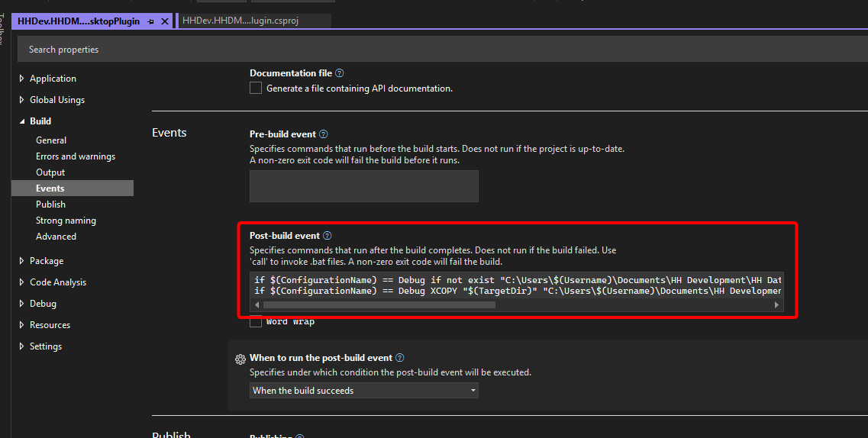Expand the Resources section
Viewport: 868px width, 438px height.
point(21,324)
